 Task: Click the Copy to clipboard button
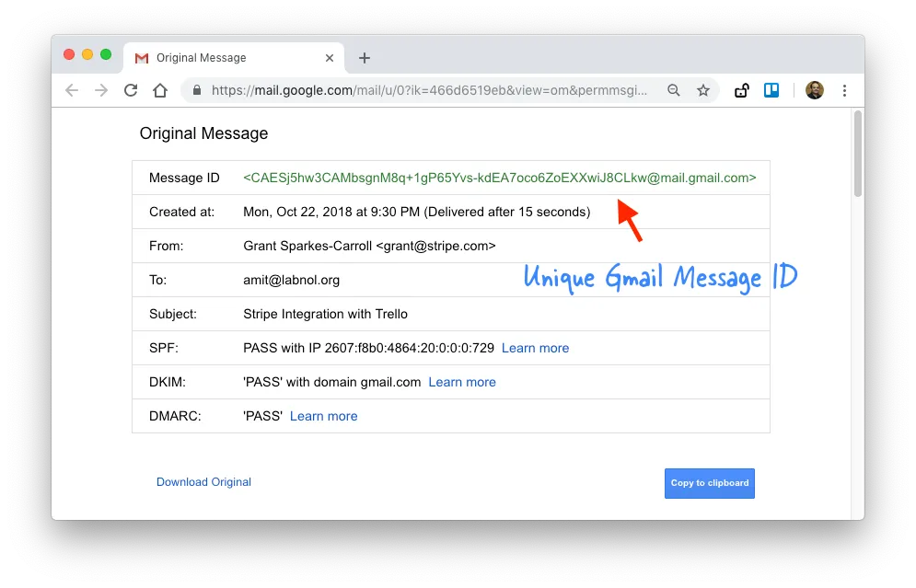pyautogui.click(x=709, y=482)
